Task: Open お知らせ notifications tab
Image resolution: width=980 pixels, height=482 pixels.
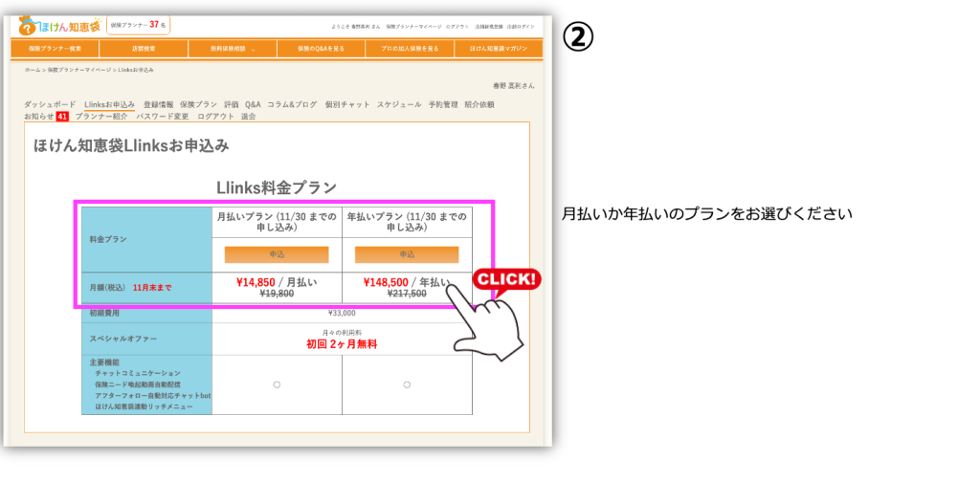Action: click(38, 116)
